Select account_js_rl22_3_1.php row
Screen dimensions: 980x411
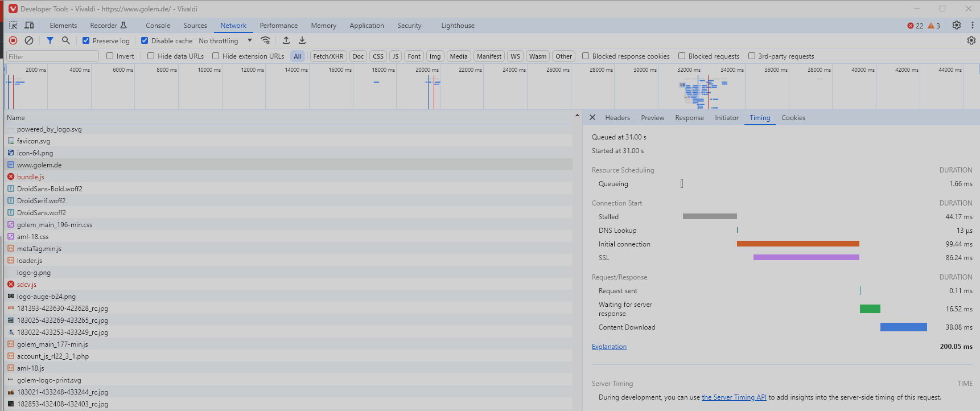tap(289, 356)
